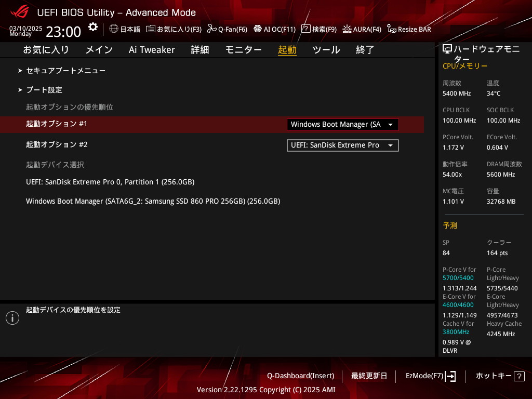Open the ツール tab
The image size is (532, 399).
click(x=326, y=50)
